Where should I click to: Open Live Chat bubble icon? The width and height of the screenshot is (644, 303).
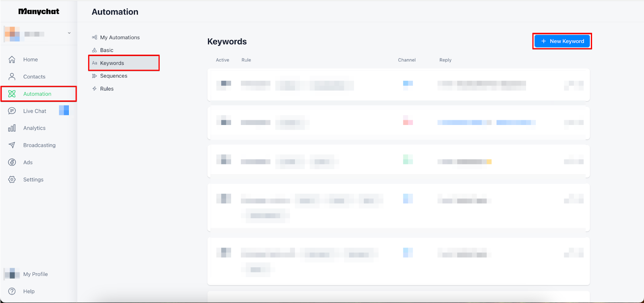[12, 111]
